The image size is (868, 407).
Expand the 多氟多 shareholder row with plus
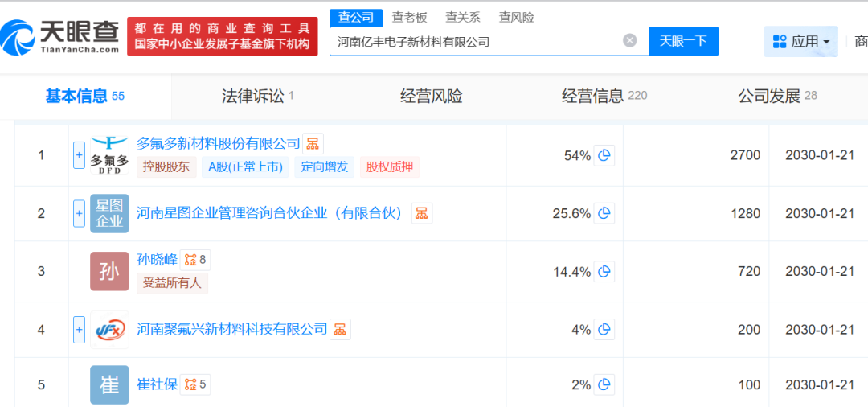click(79, 155)
